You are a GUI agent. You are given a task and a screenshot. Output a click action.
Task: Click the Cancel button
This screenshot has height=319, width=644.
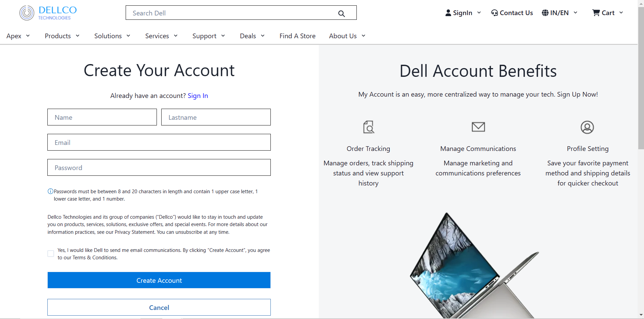click(159, 307)
